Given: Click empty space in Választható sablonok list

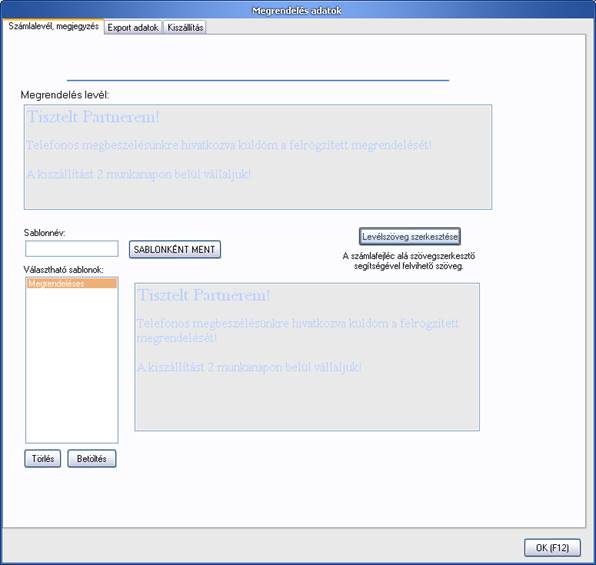Looking at the screenshot, I should (x=71, y=365).
